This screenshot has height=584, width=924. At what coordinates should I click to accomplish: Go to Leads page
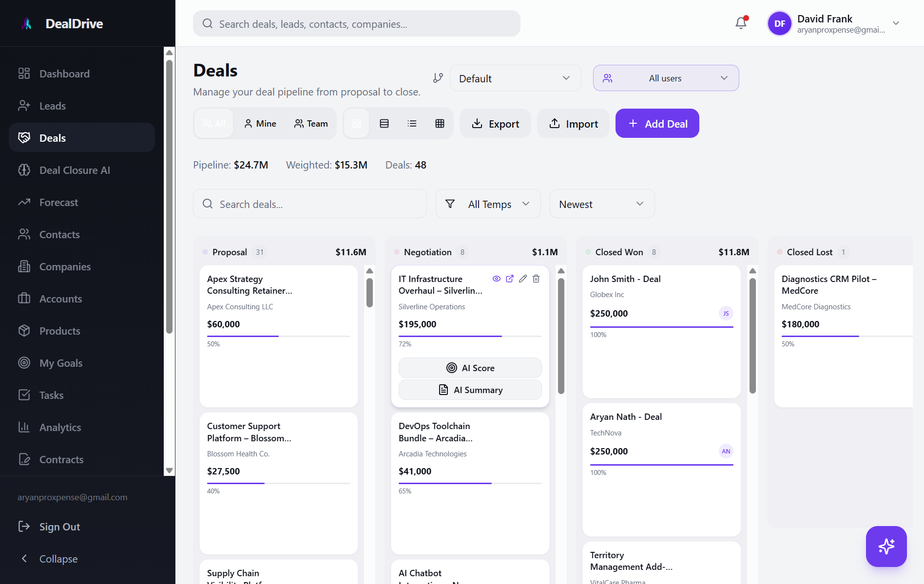click(x=82, y=106)
